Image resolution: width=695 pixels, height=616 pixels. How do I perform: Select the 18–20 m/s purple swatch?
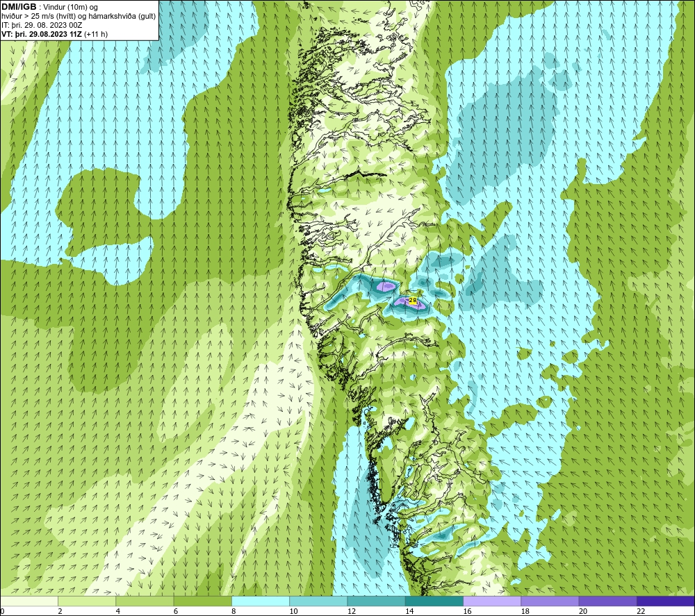pos(550,601)
